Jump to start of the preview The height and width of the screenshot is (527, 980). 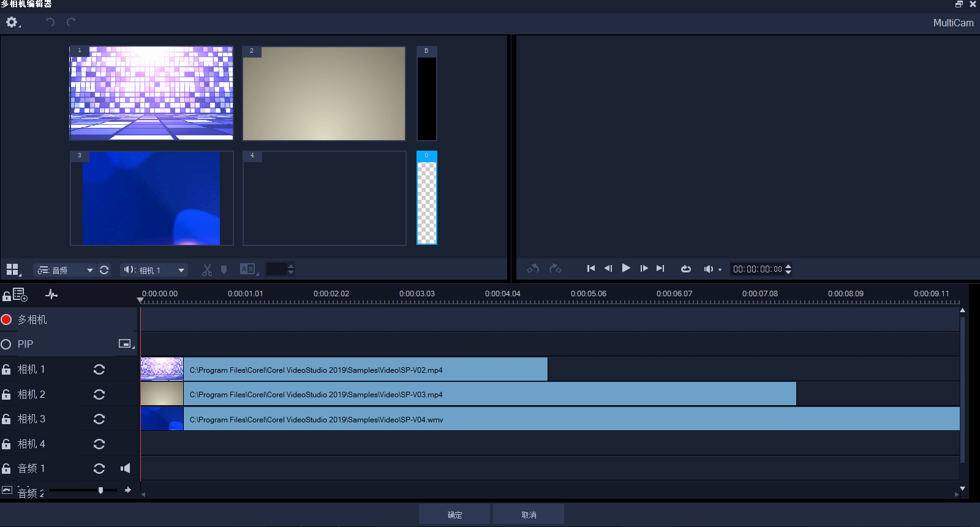591,269
